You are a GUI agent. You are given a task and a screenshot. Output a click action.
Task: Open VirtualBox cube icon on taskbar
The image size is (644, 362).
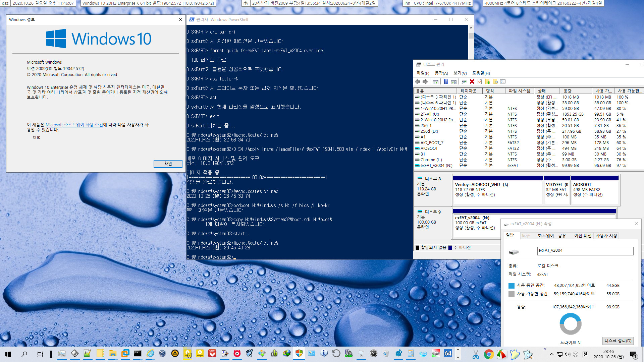click(162, 353)
